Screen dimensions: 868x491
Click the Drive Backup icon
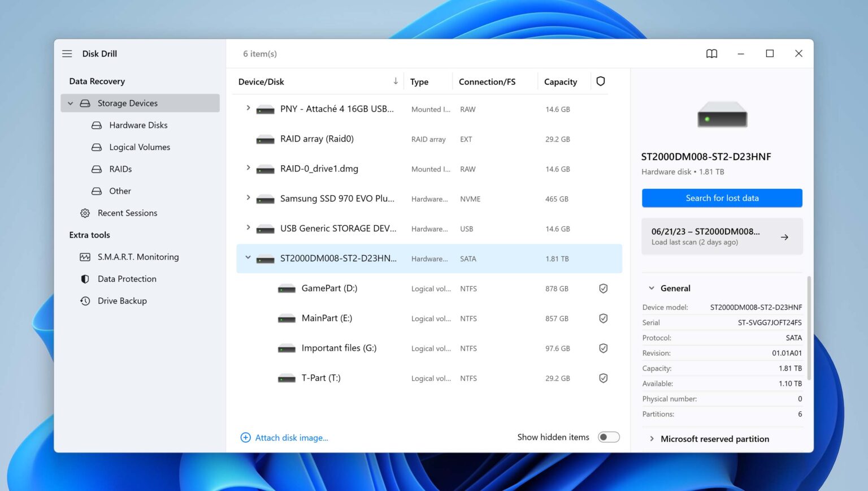[x=85, y=300]
